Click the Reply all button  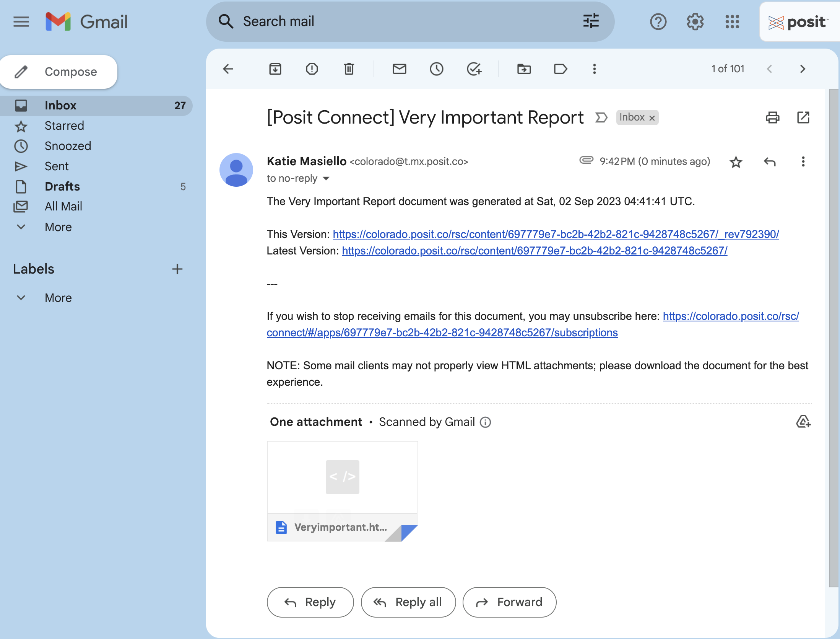click(x=408, y=602)
